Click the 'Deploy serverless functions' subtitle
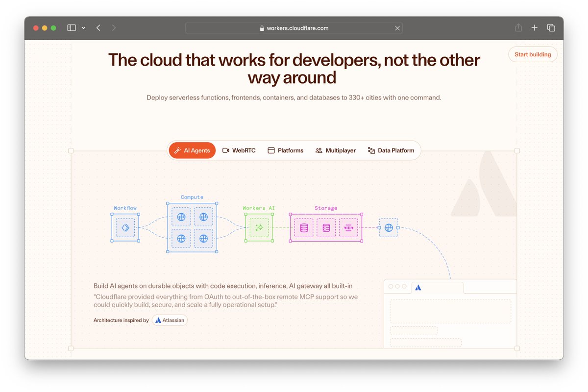This screenshot has width=588, height=392. tap(294, 98)
